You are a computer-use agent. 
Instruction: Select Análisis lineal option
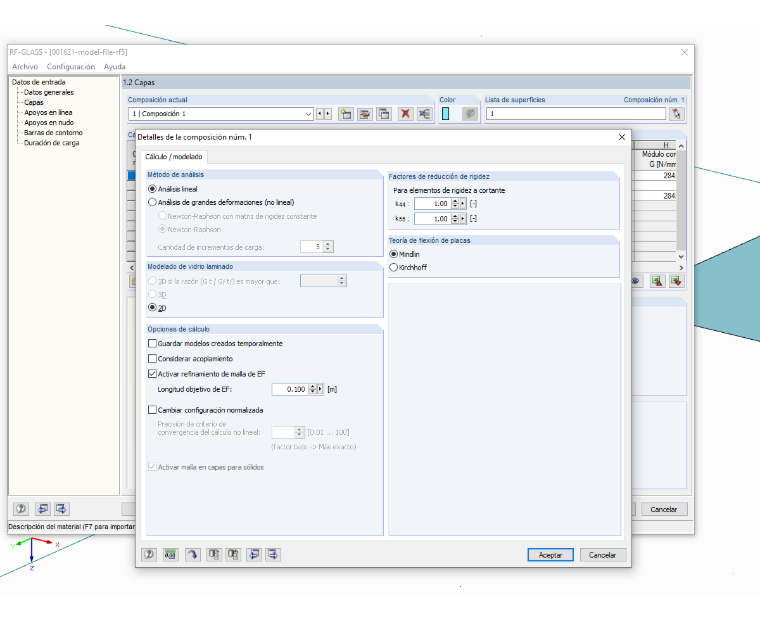point(152,189)
